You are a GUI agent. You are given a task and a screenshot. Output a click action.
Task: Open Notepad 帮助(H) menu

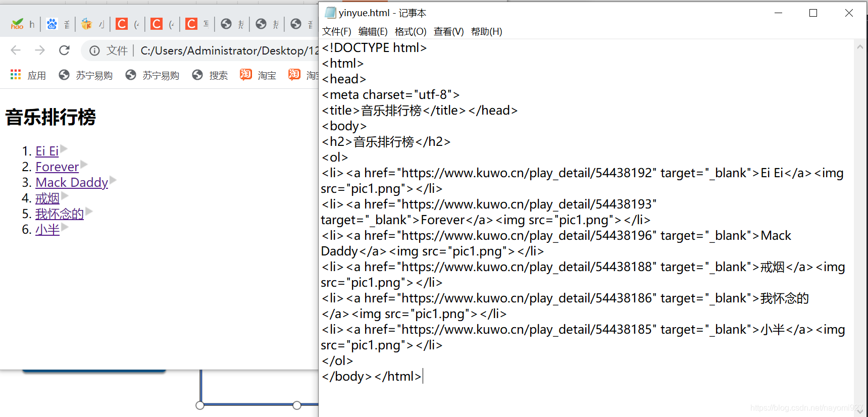point(487,32)
